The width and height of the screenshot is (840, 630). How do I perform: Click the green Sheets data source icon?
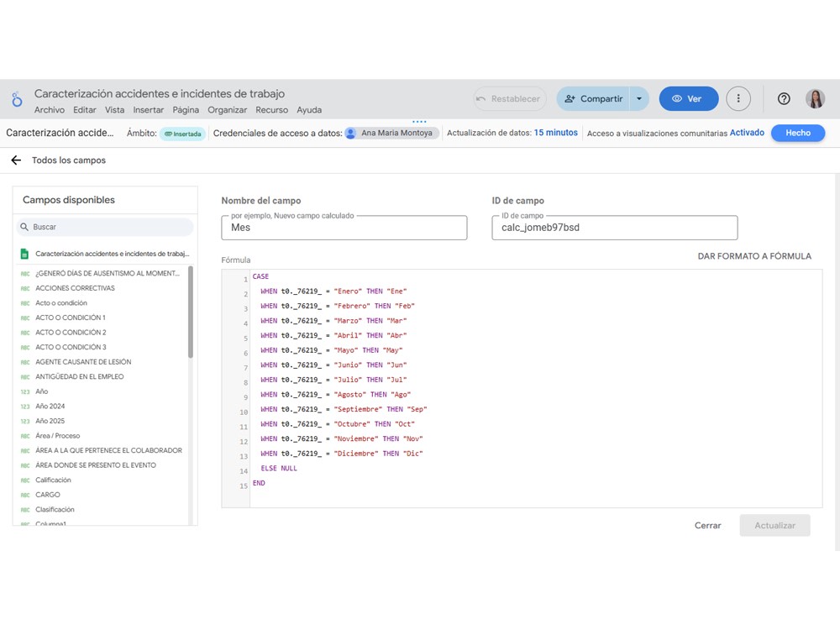[x=24, y=254]
